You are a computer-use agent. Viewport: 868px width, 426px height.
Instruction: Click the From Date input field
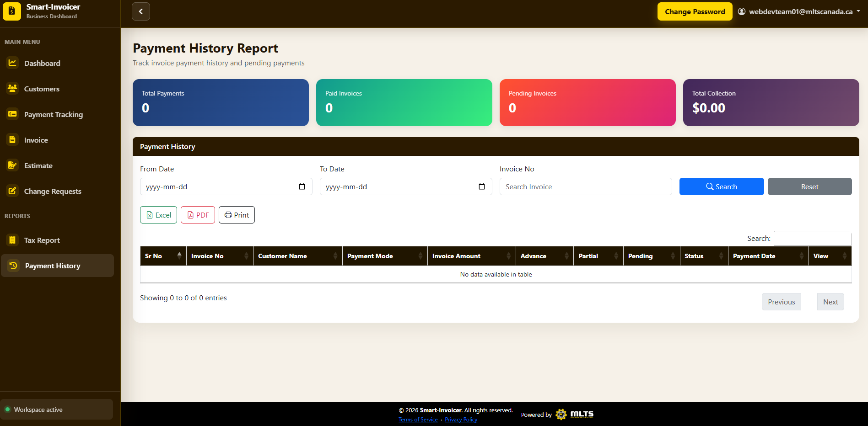[226, 186]
